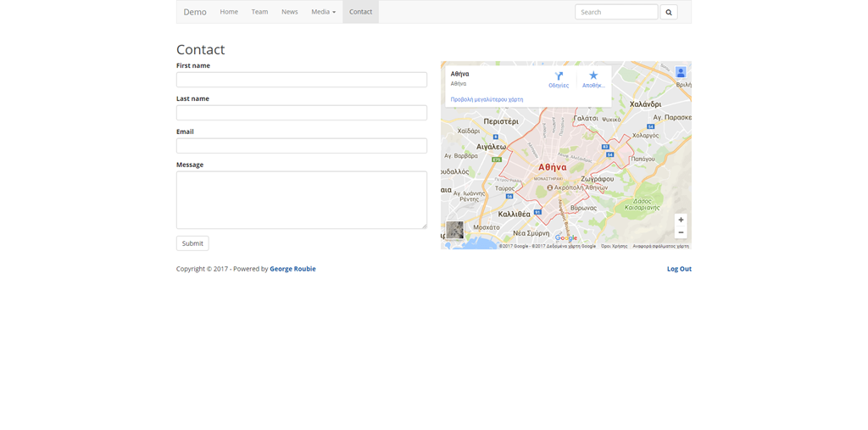This screenshot has width=868, height=430.
Task: Switch to satellite view thumbnail
Action: pyautogui.click(x=455, y=230)
